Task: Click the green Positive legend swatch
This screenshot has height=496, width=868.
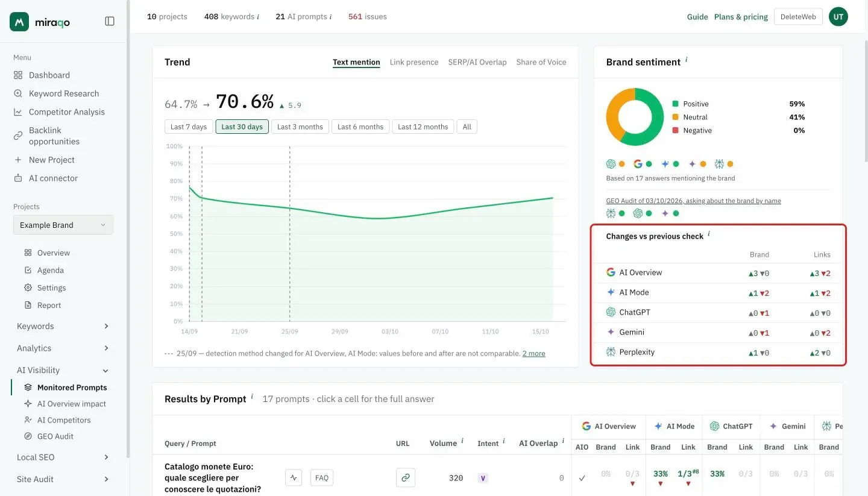Action: (676, 104)
